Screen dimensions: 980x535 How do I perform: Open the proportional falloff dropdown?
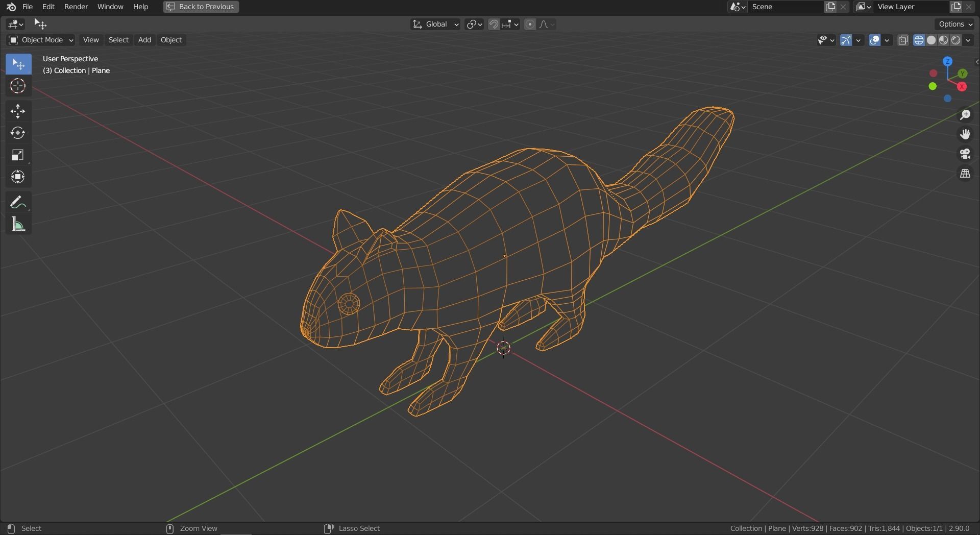pos(547,24)
